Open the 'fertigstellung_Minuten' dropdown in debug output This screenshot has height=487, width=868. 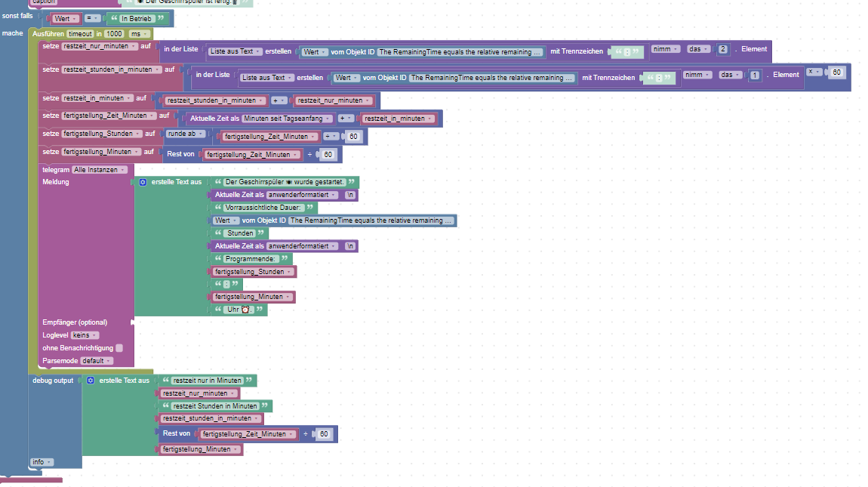(200, 449)
